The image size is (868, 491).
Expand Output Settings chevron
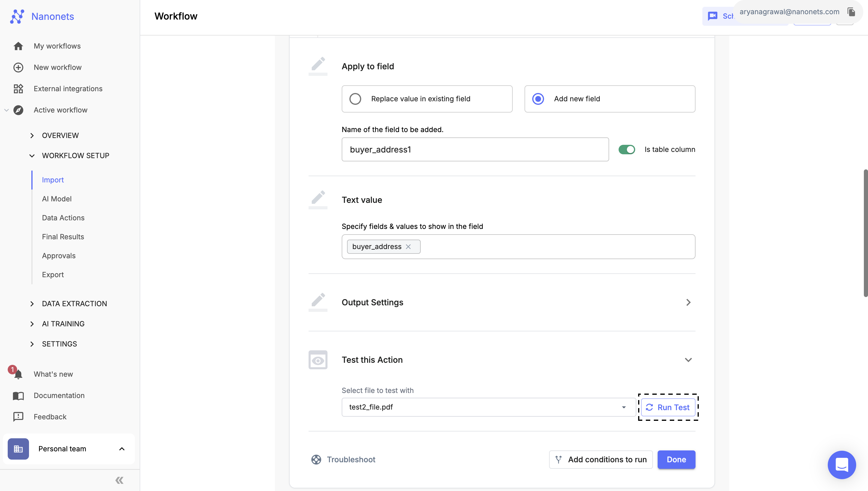688,302
